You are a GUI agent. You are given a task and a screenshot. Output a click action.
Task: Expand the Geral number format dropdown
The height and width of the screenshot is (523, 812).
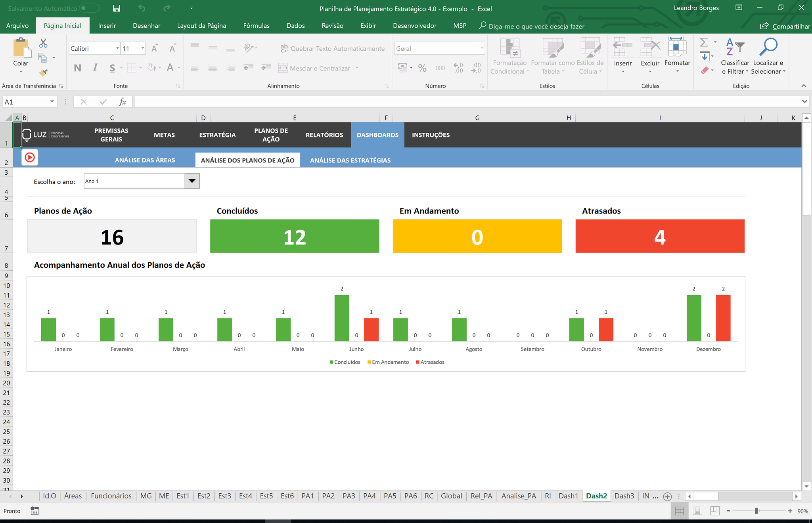482,48
